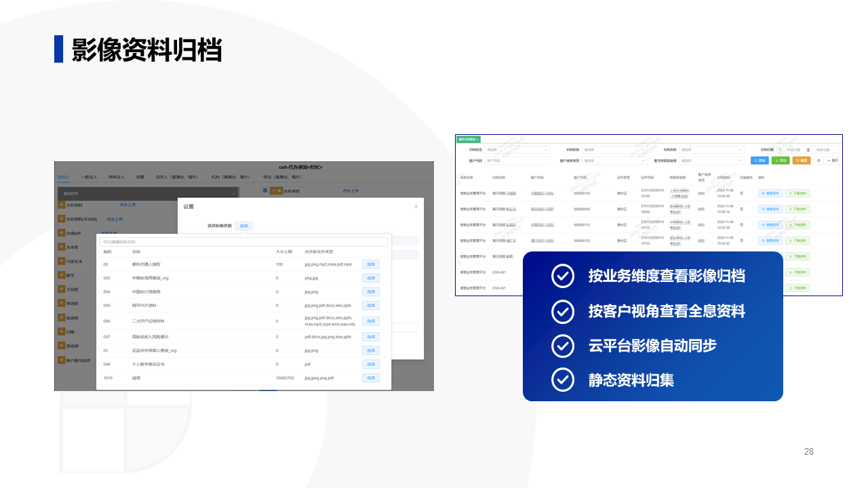
Task: Open the 客户业务类型 dropdown
Action: (x=614, y=161)
